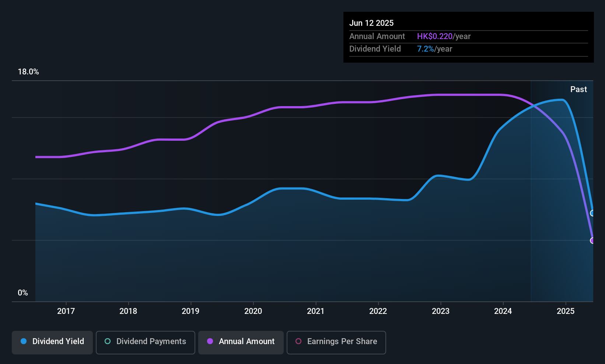Screen dimensions: 605x364
Task: Toggle the Dividend Yield series label
Action: pos(58,341)
